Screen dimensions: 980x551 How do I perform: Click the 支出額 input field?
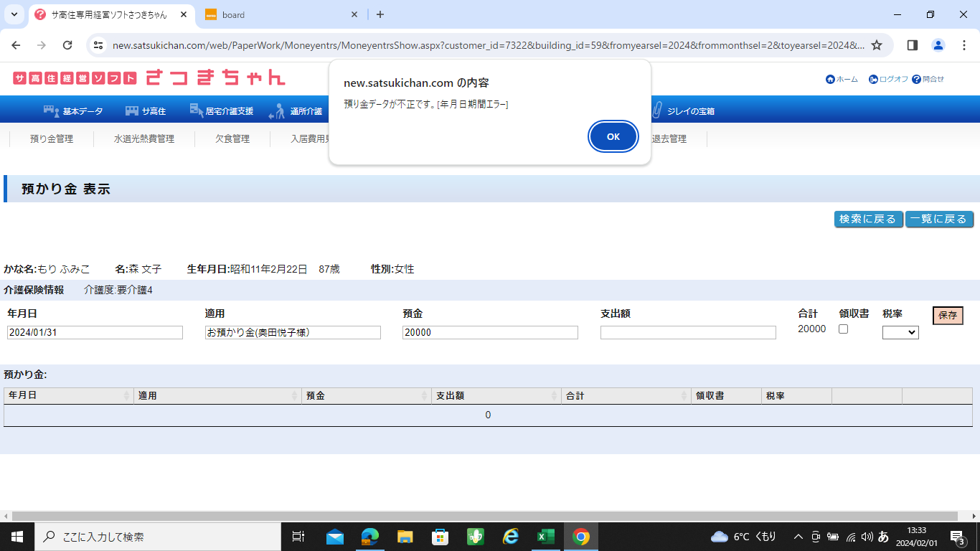coord(688,333)
